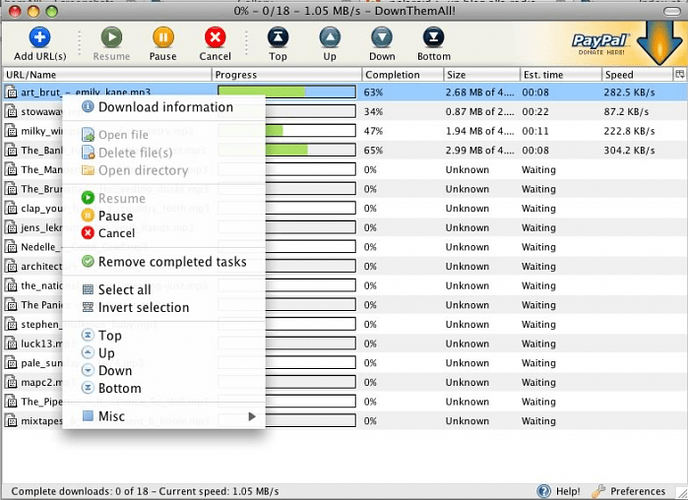688x500 pixels.
Task: Click the progress bar at 65% completion
Action: [287, 150]
